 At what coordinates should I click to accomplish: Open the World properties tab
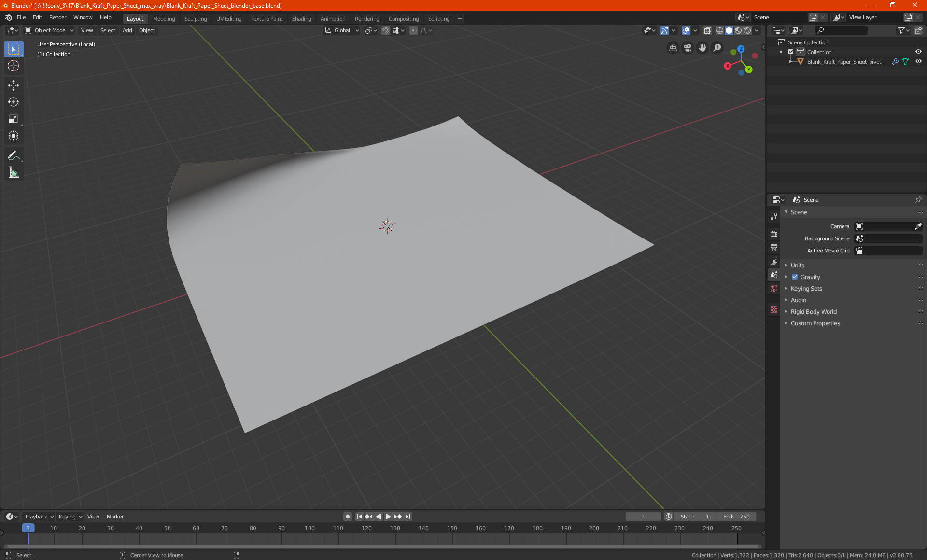pos(774,288)
